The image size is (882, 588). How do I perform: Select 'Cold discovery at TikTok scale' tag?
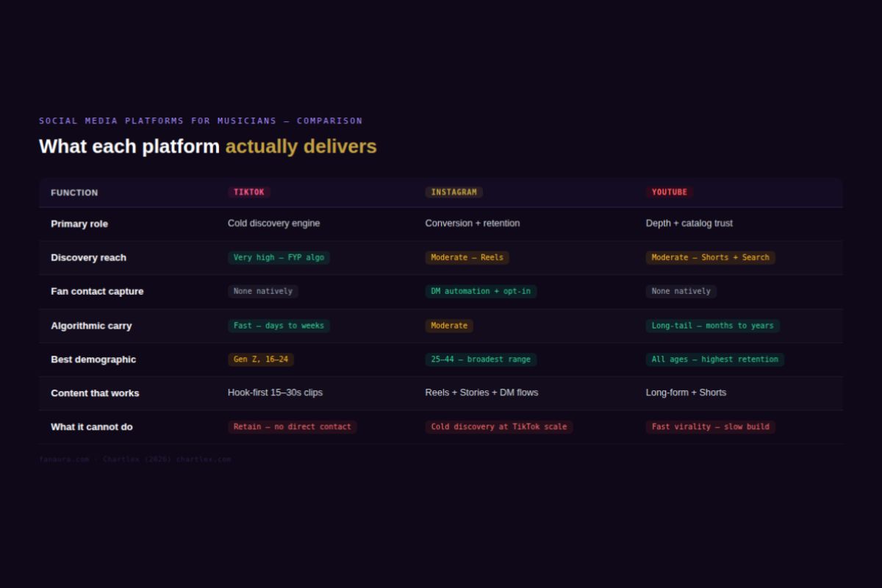pos(499,426)
